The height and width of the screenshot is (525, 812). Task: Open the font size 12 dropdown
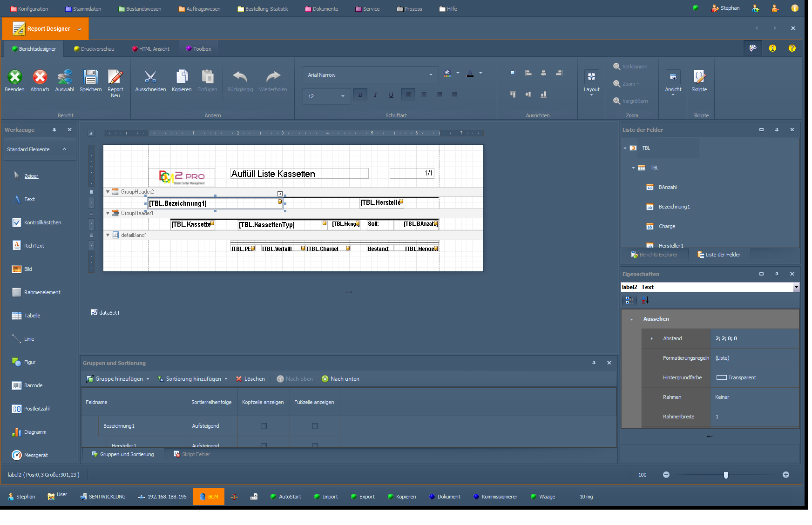pos(343,96)
